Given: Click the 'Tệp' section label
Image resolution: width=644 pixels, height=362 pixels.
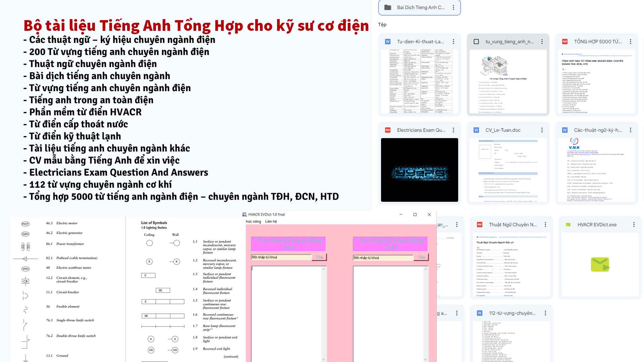Looking at the screenshot, I should pyautogui.click(x=382, y=24).
